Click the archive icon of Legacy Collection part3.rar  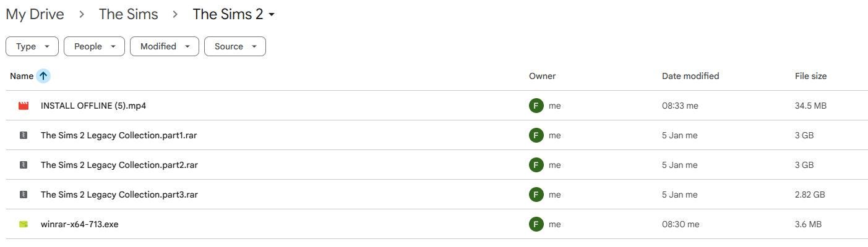pos(24,195)
